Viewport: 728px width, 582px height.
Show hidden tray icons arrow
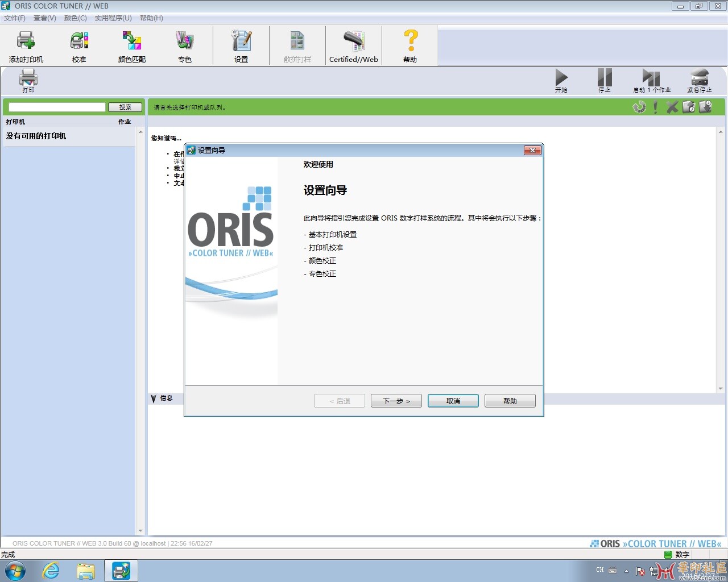point(626,571)
